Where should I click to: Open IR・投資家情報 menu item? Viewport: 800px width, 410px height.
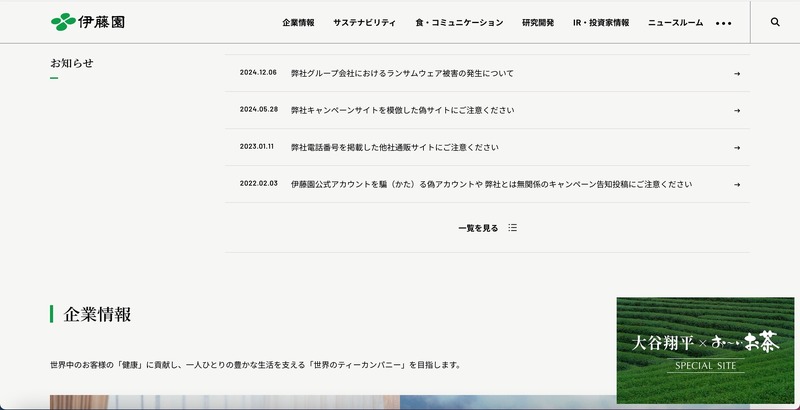(x=602, y=22)
